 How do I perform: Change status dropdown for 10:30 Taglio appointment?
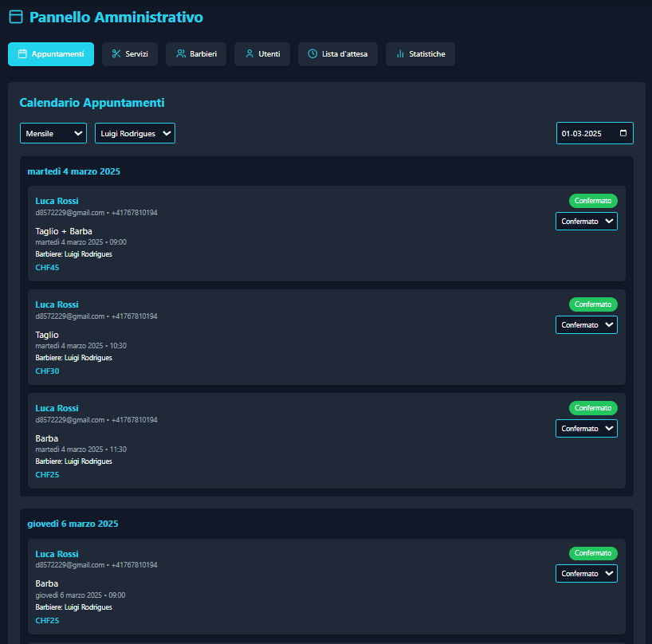coord(587,324)
